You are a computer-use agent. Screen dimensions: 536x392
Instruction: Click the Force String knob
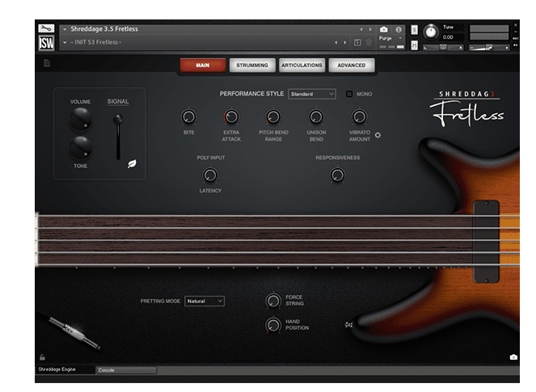pyautogui.click(x=273, y=301)
